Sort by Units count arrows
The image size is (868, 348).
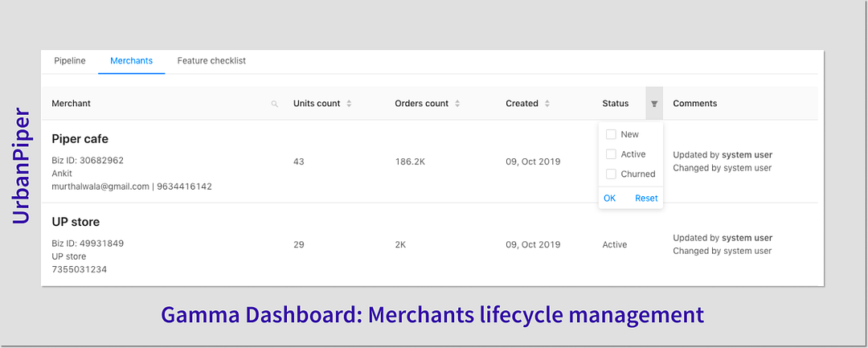349,104
